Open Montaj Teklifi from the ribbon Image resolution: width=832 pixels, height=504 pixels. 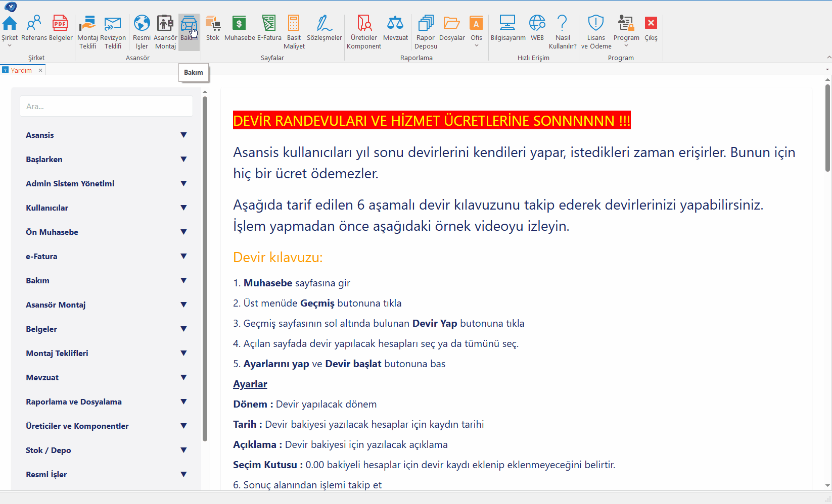[x=87, y=24]
